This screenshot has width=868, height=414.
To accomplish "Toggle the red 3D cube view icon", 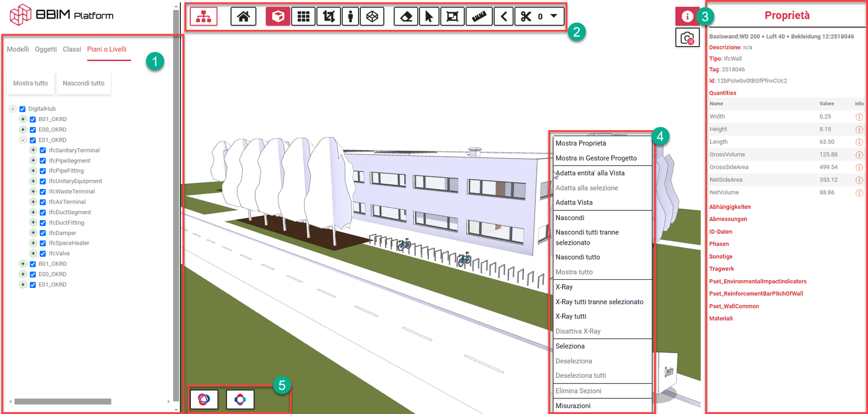I will [x=278, y=17].
